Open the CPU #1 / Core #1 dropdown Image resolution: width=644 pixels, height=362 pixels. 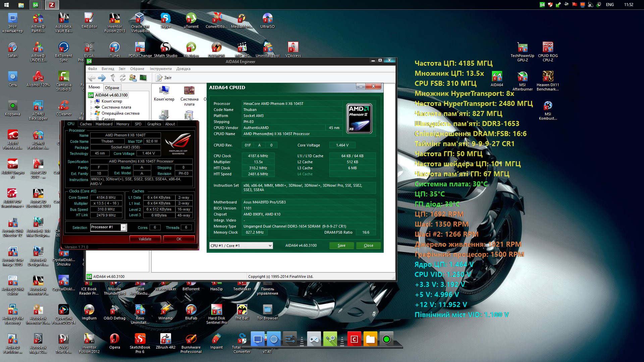pyautogui.click(x=241, y=246)
